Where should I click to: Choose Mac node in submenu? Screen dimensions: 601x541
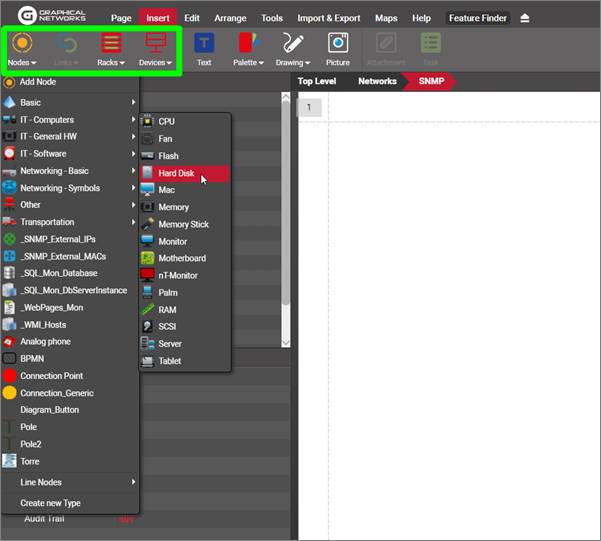coord(185,190)
